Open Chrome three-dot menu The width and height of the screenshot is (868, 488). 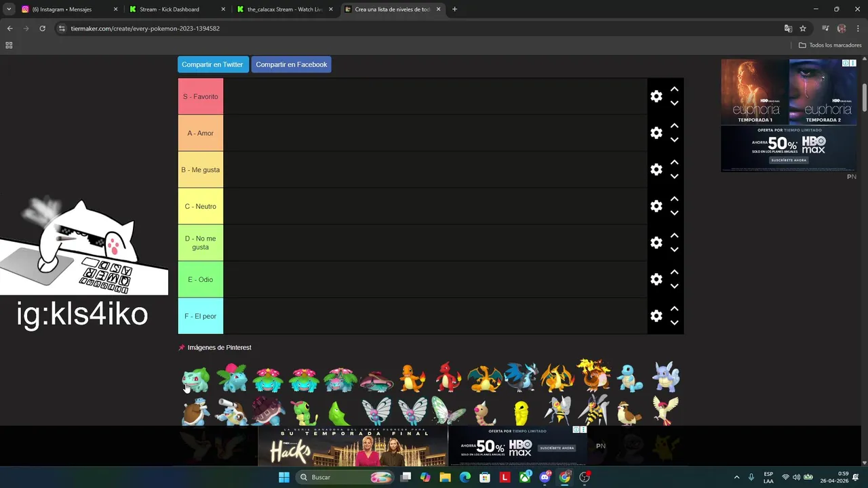click(858, 28)
